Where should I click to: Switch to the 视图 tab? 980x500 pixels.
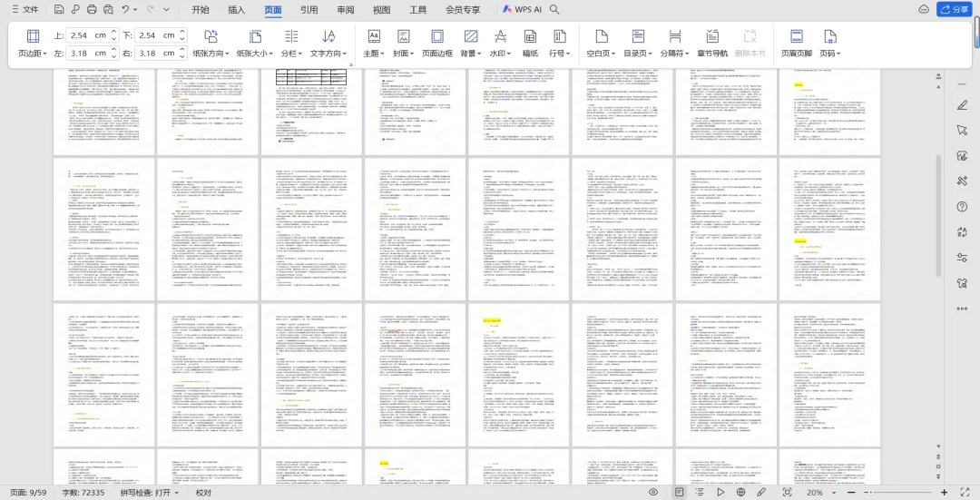click(x=382, y=9)
